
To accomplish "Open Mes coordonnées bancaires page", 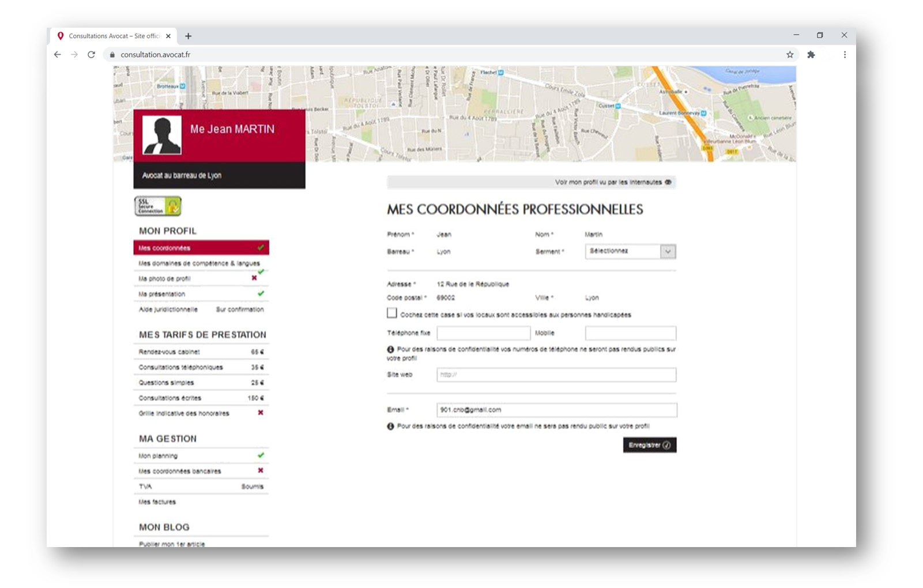I will (x=201, y=471).
